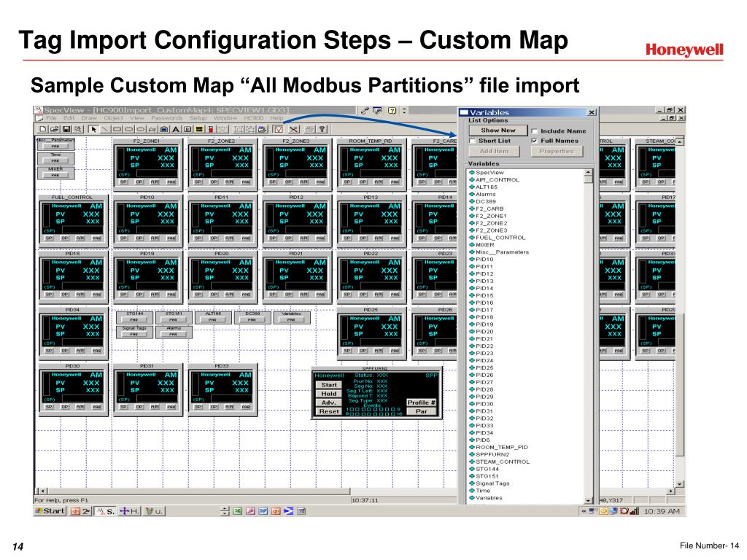Image resolution: width=747 pixels, height=560 pixels.
Task: Select the Rounded rectangle tool
Action: [128, 129]
